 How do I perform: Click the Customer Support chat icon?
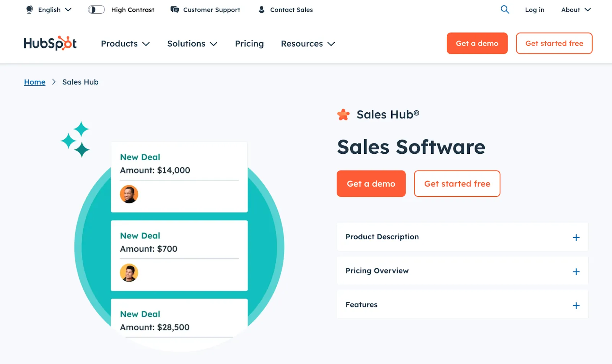(x=174, y=10)
